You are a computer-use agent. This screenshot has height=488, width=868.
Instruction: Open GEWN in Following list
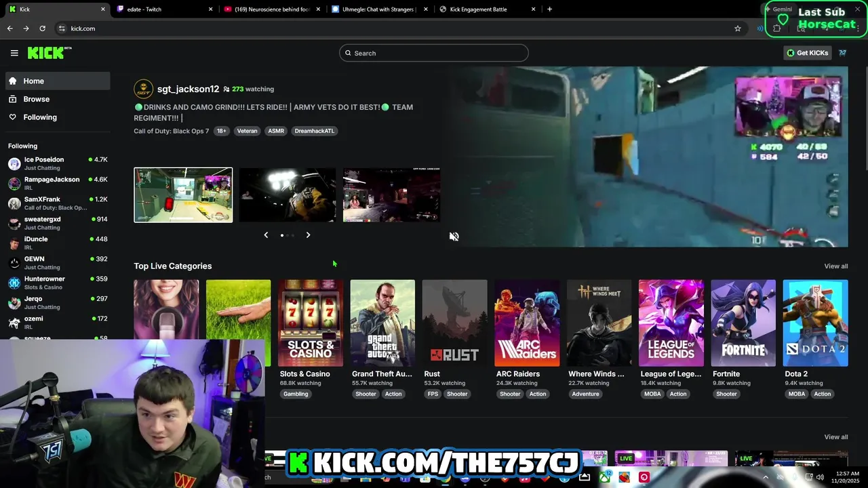point(58,262)
